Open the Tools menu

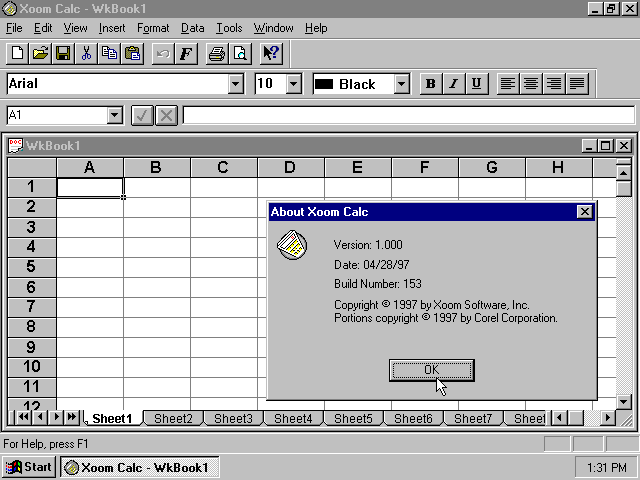coord(229,28)
